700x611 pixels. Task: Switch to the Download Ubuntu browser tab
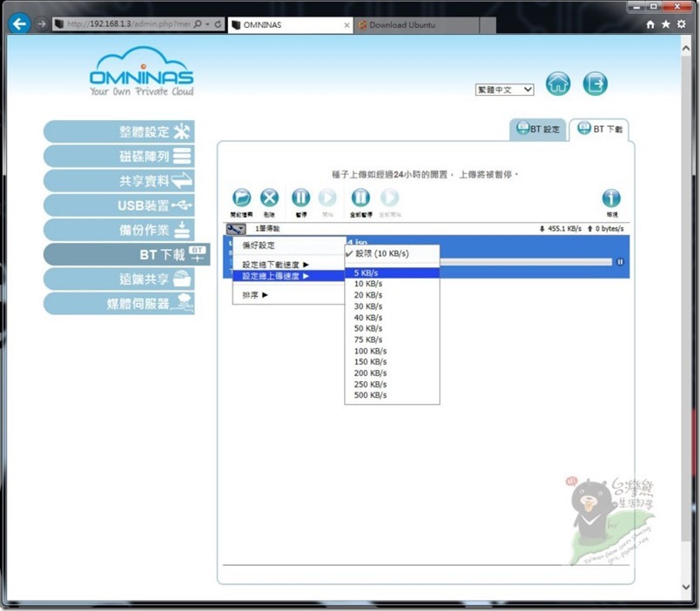coord(416,25)
